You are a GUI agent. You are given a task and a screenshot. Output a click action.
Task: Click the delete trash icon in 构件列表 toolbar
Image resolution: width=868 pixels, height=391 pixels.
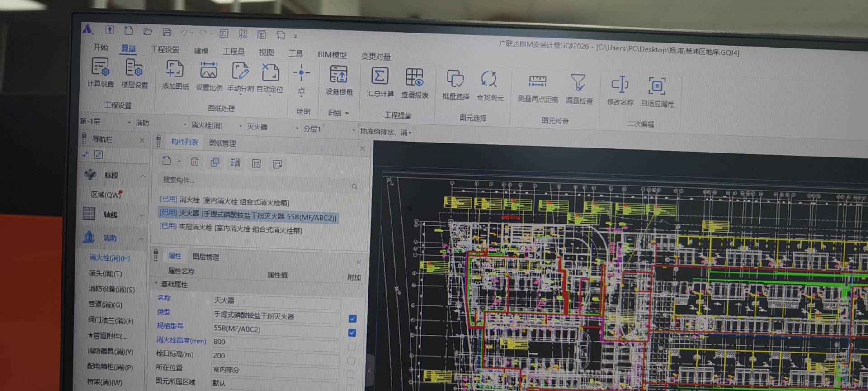(194, 162)
